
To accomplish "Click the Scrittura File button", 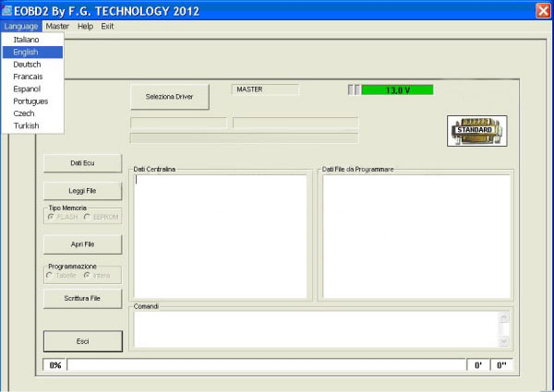I will coord(82,298).
